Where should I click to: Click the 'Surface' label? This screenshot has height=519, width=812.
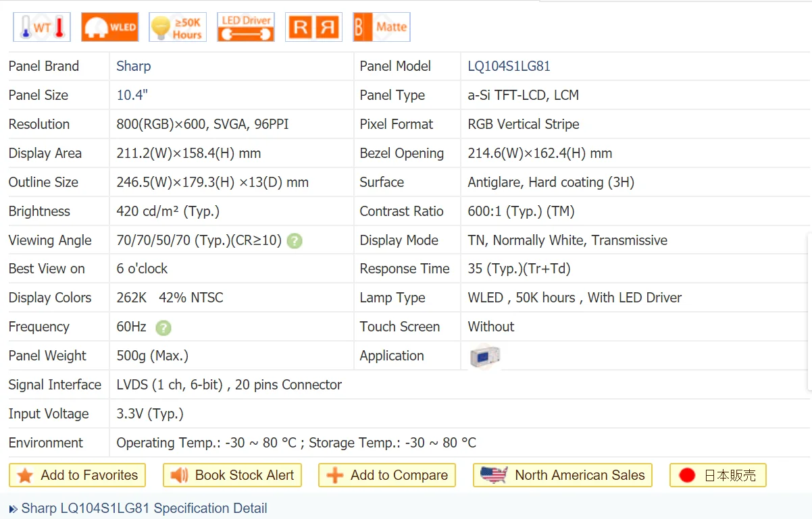(382, 182)
